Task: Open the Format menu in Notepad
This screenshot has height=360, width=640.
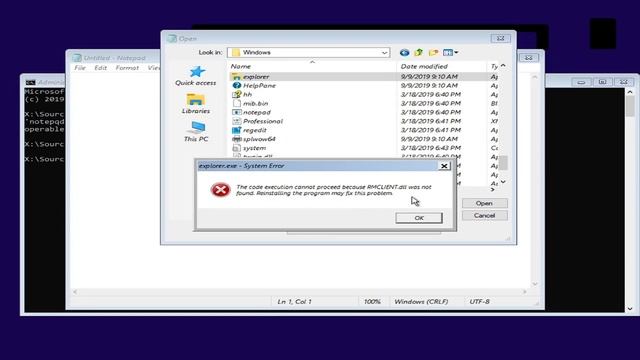Action: 127,68
